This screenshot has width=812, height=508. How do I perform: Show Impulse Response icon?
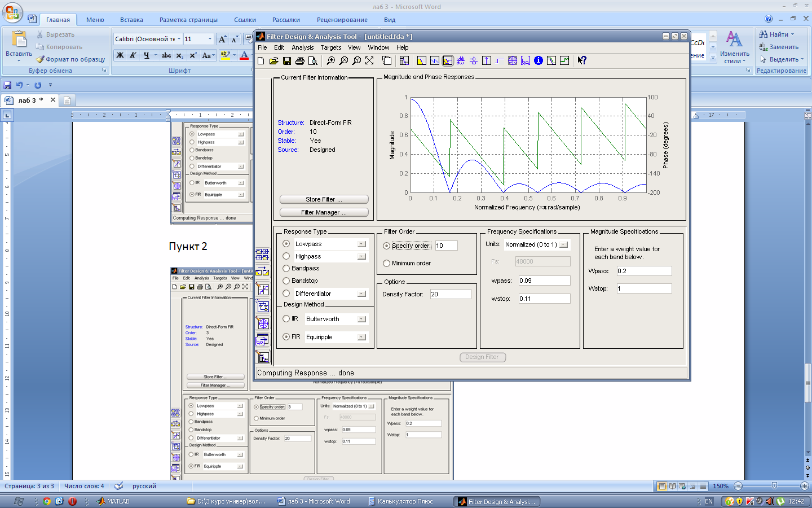[x=487, y=60]
